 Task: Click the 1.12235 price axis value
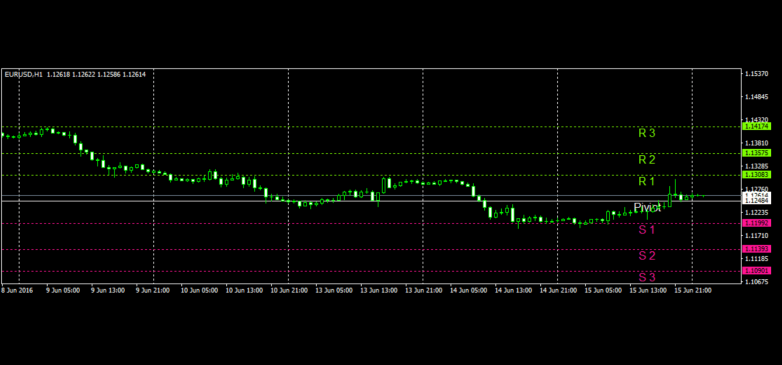pyautogui.click(x=756, y=212)
